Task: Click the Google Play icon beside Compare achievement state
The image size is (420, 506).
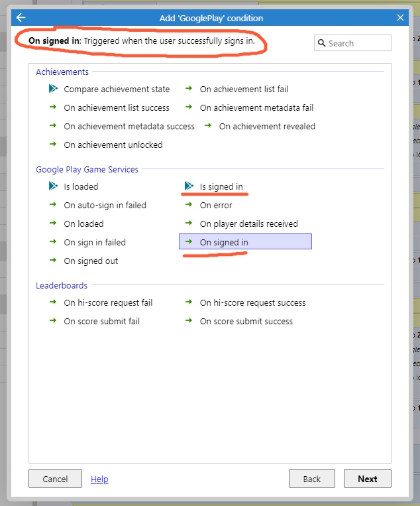Action: pyautogui.click(x=53, y=88)
